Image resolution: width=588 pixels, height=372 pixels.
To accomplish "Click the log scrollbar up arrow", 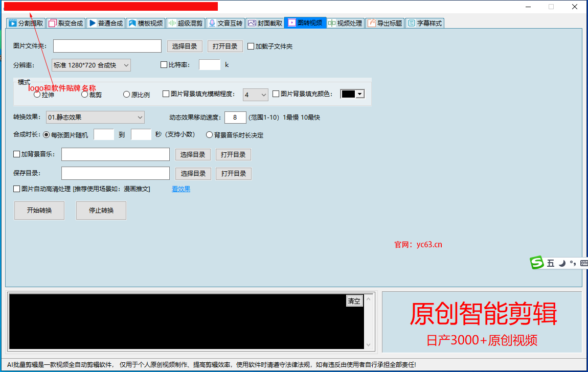I will point(368,299).
